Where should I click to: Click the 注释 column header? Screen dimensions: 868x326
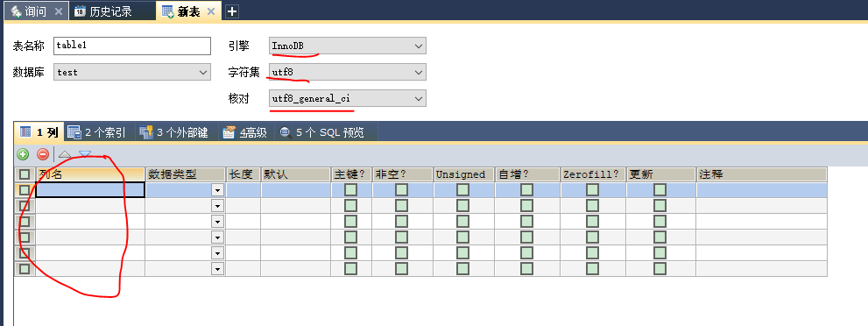tap(762, 174)
